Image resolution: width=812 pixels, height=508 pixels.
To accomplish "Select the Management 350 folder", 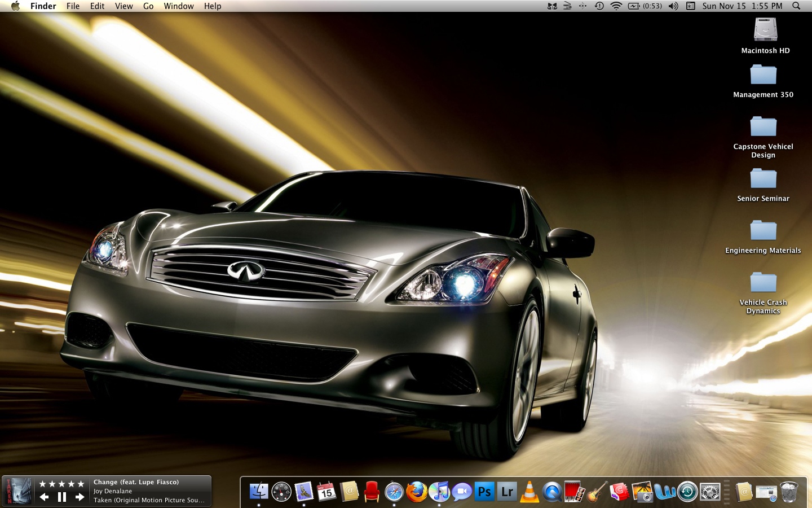I will click(763, 75).
